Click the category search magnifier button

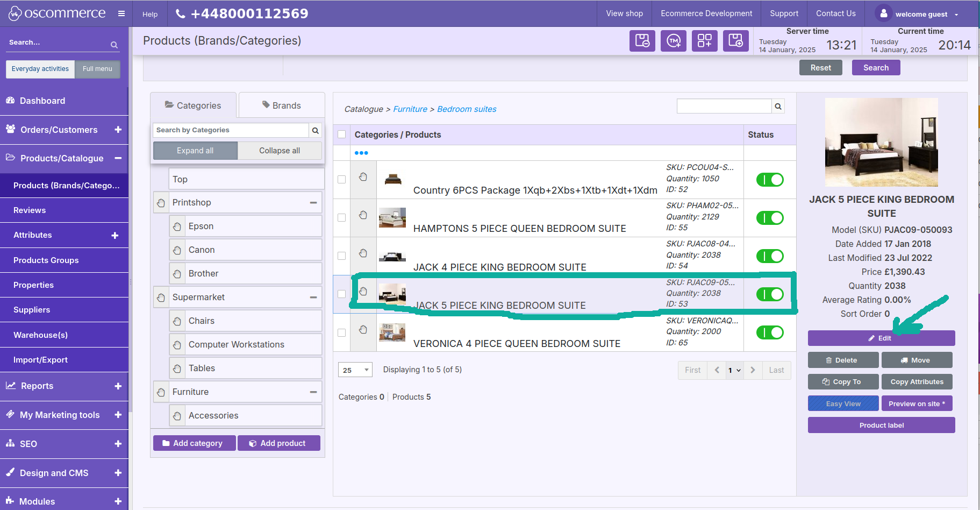point(316,130)
